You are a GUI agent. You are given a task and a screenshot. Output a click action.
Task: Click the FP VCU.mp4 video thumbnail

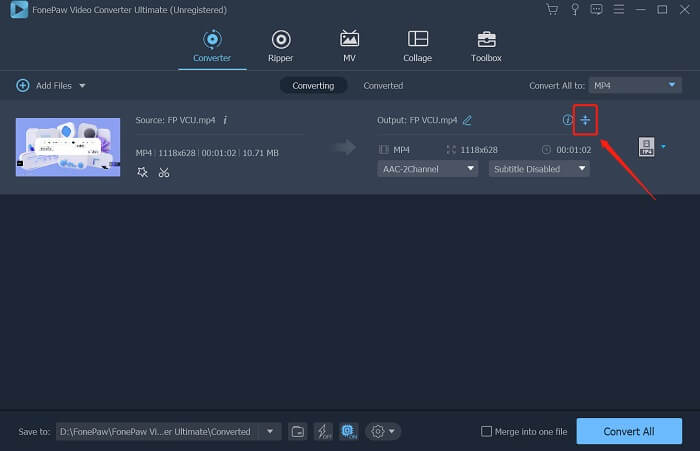click(68, 147)
